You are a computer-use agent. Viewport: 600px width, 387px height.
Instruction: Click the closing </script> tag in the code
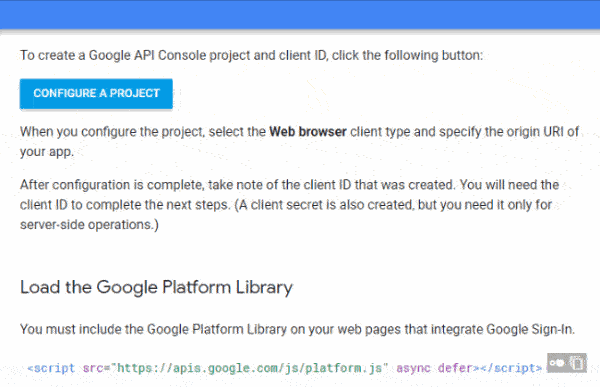(x=511, y=368)
